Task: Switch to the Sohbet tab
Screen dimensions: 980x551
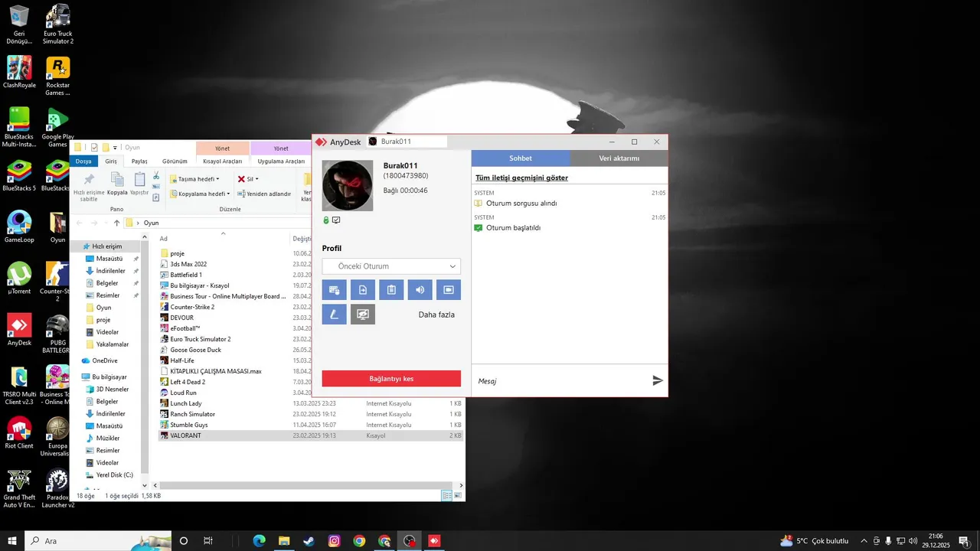Action: 521,158
